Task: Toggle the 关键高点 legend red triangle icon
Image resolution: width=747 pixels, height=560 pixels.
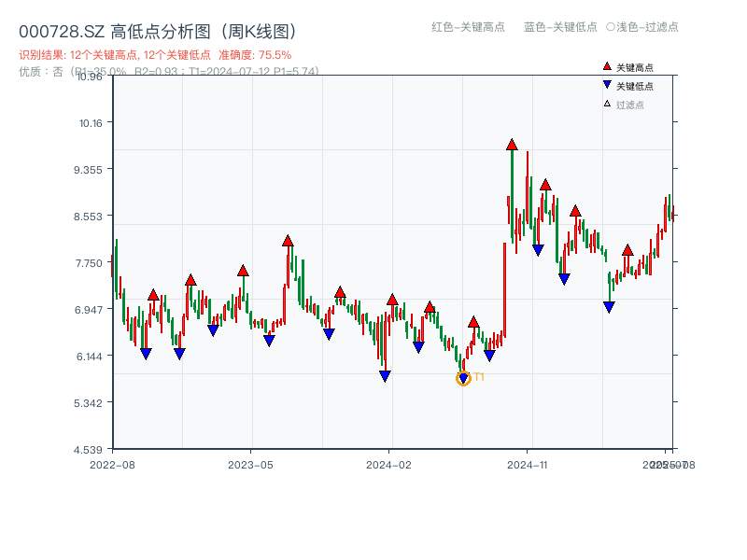Action: (606, 66)
